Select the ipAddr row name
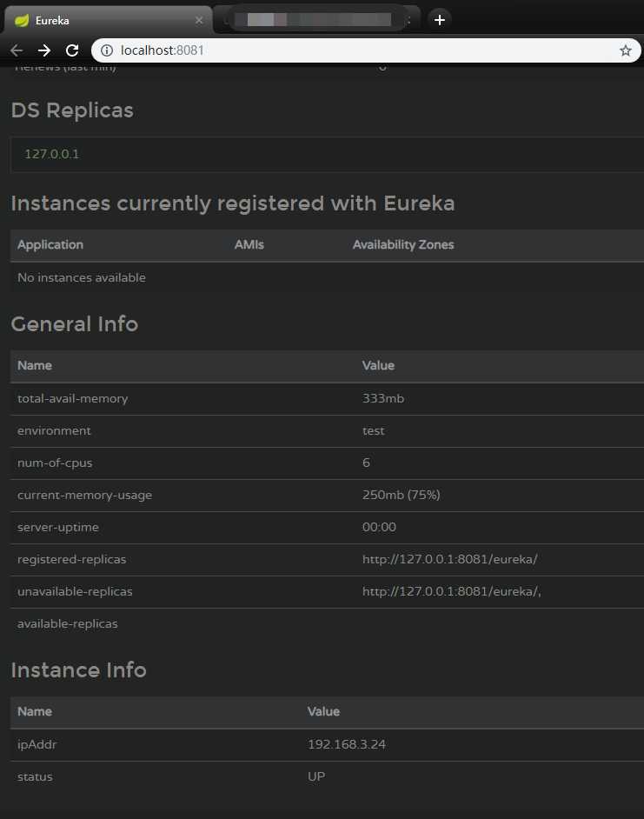Viewport: 644px width, 819px height. [x=37, y=744]
